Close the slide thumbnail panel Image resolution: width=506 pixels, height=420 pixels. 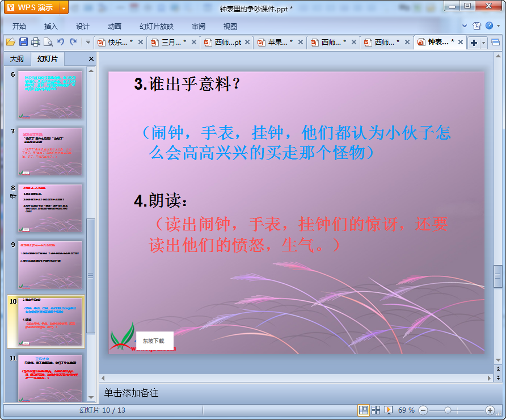[91, 59]
